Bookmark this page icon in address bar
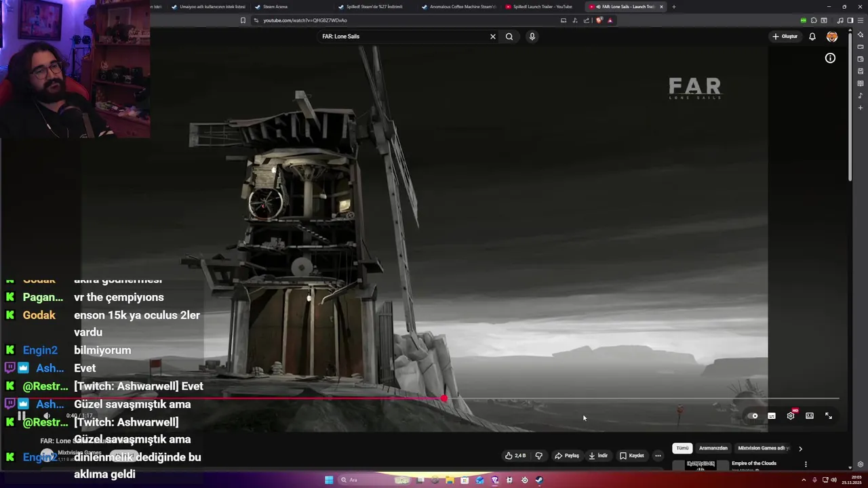Image resolution: width=868 pixels, height=488 pixels. click(x=243, y=20)
